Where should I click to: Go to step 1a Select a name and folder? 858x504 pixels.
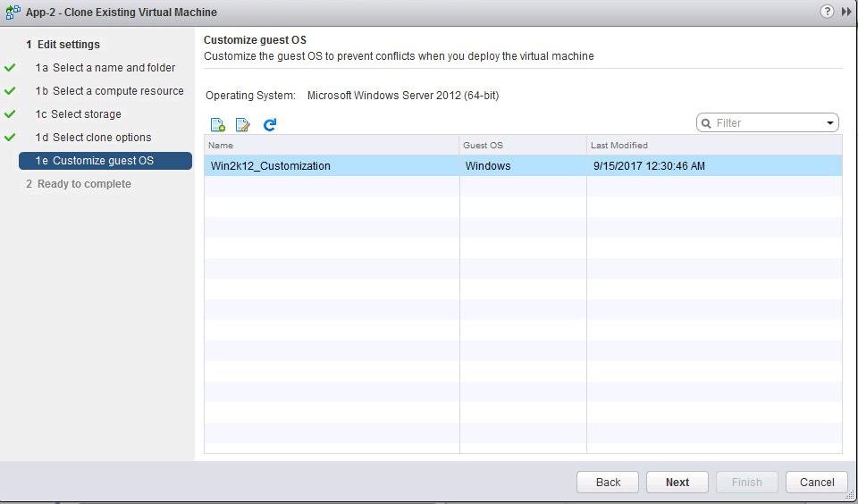click(105, 68)
